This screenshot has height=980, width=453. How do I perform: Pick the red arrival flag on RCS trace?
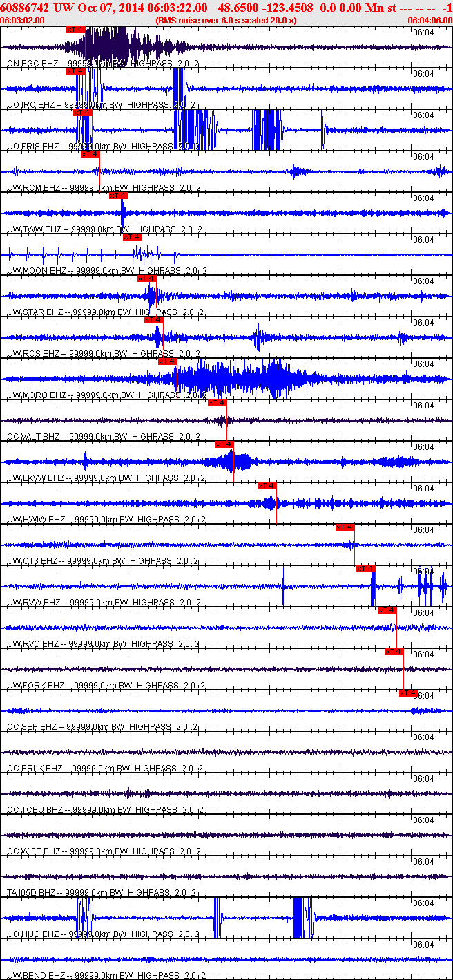(x=154, y=320)
